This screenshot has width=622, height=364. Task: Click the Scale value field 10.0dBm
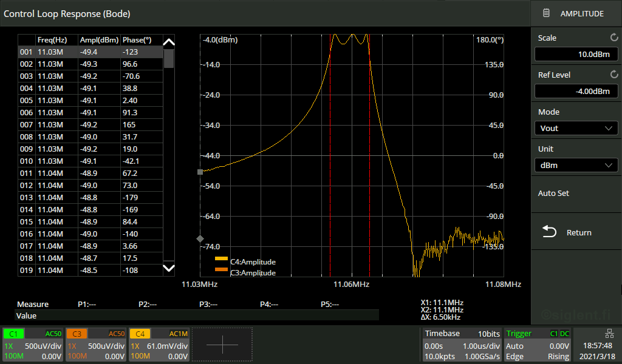click(576, 54)
